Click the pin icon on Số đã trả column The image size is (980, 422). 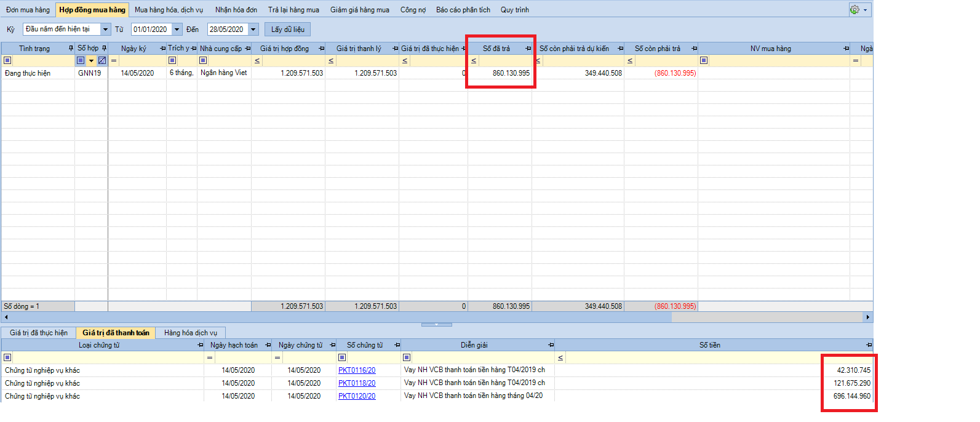coord(528,49)
